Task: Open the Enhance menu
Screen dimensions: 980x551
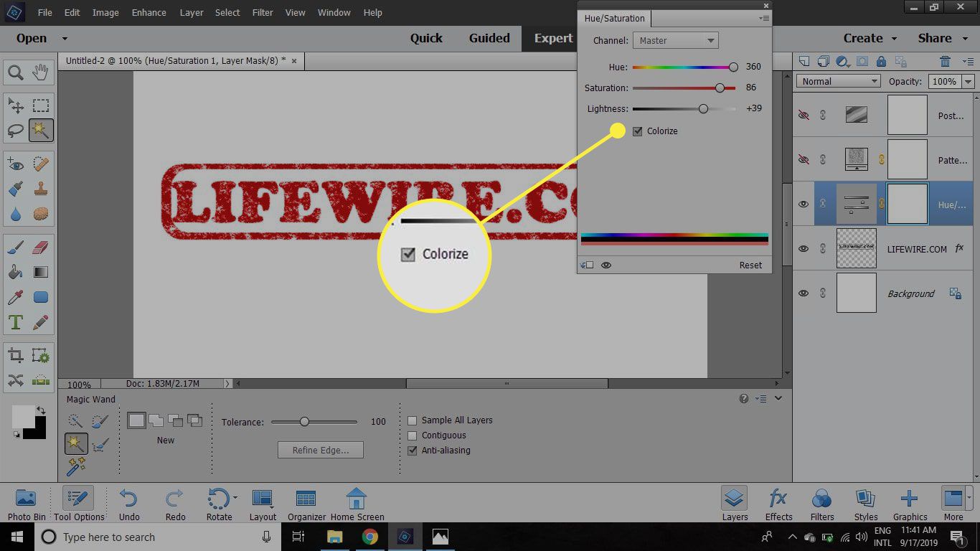Action: pyautogui.click(x=149, y=12)
